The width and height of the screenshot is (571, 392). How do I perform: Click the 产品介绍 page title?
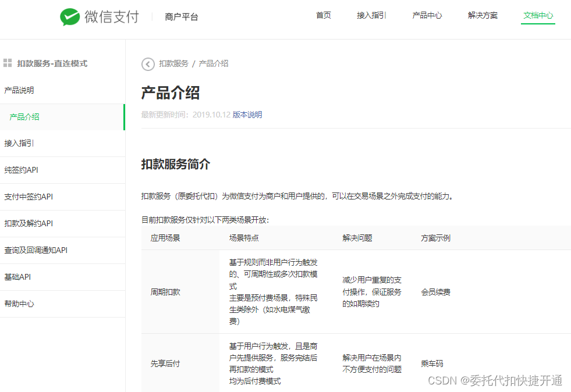click(170, 93)
